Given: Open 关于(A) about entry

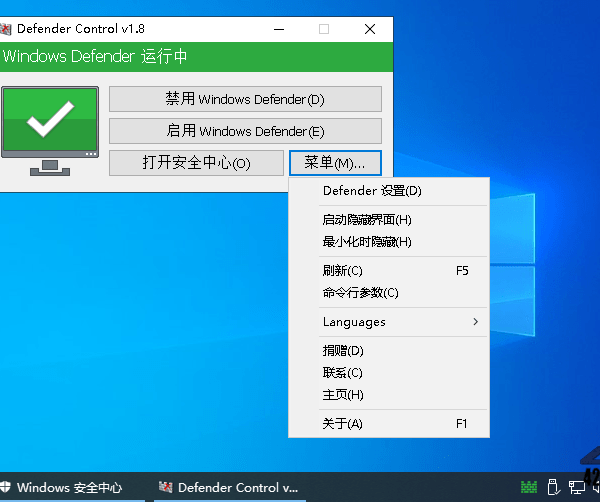Looking at the screenshot, I should pos(342,424).
